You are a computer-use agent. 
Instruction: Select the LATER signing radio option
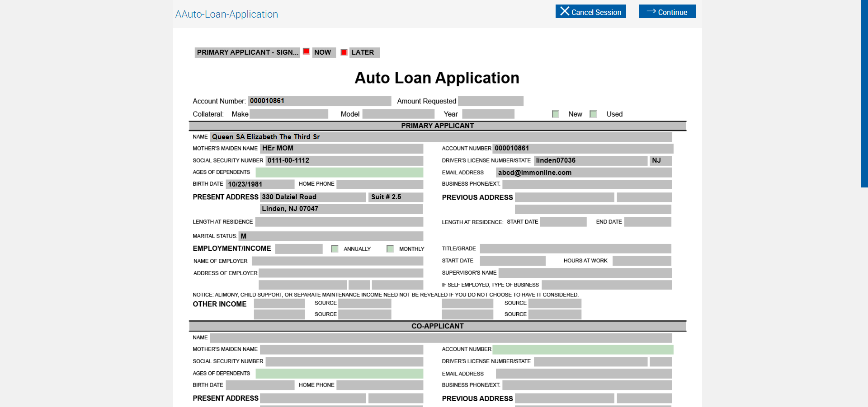[x=344, y=52]
